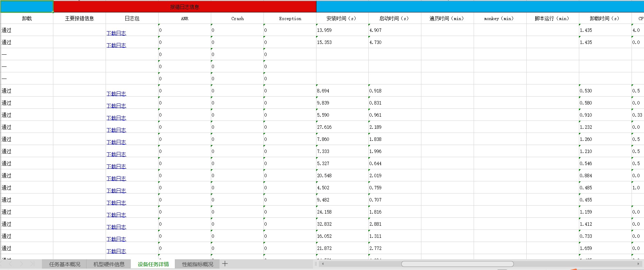Select the cell with value 16.052

[342, 236]
